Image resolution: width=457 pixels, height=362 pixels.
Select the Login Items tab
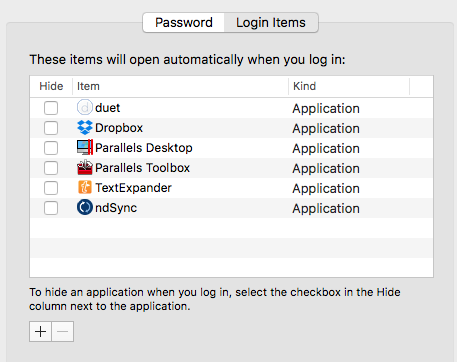click(x=271, y=23)
